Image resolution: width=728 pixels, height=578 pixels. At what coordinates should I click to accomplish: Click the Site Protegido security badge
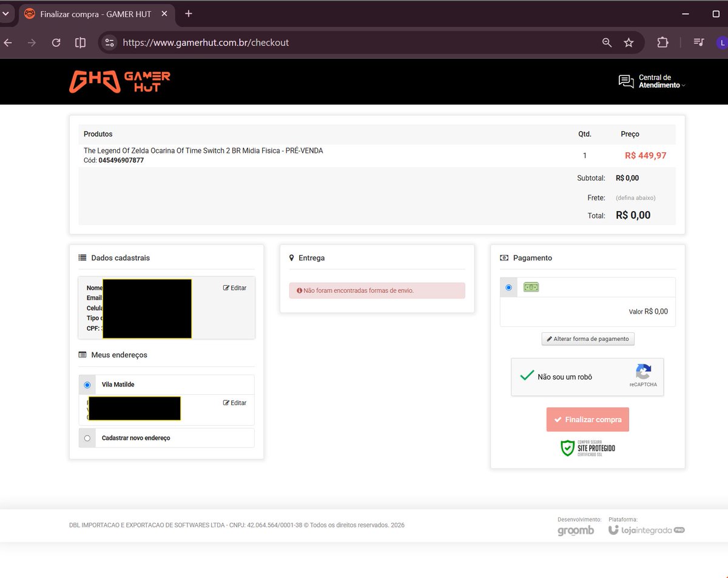[587, 448]
